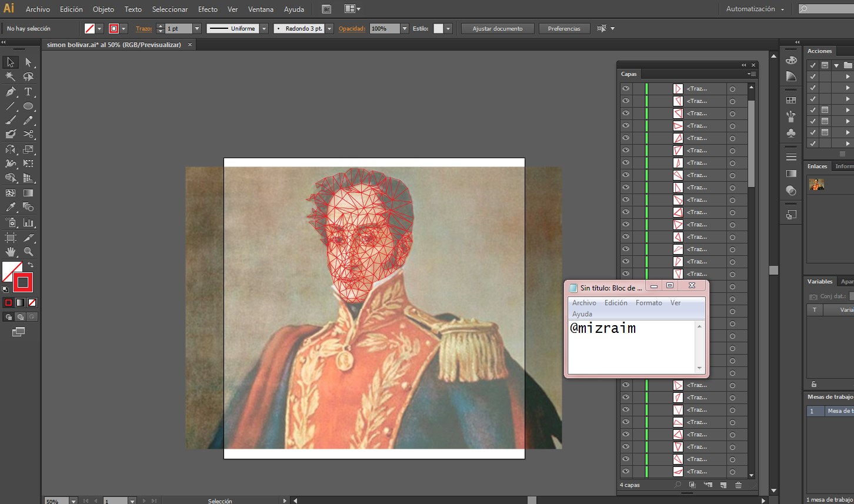Viewport: 854px width, 504px height.
Task: Pick the Symbol Sprayer tool
Action: (11, 223)
